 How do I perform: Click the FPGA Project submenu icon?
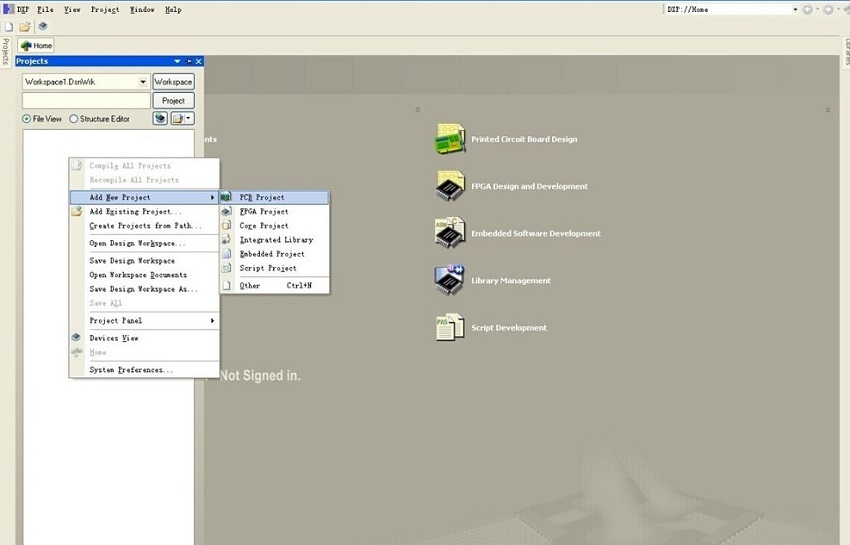tap(227, 211)
